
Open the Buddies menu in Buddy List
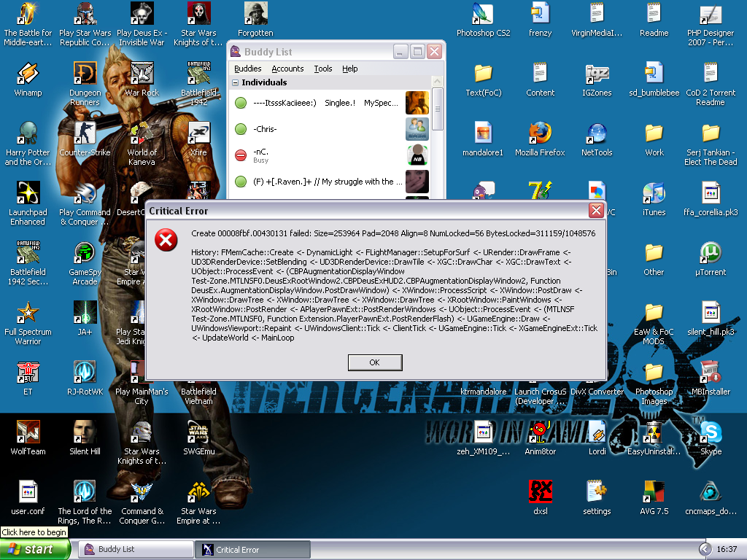point(248,69)
